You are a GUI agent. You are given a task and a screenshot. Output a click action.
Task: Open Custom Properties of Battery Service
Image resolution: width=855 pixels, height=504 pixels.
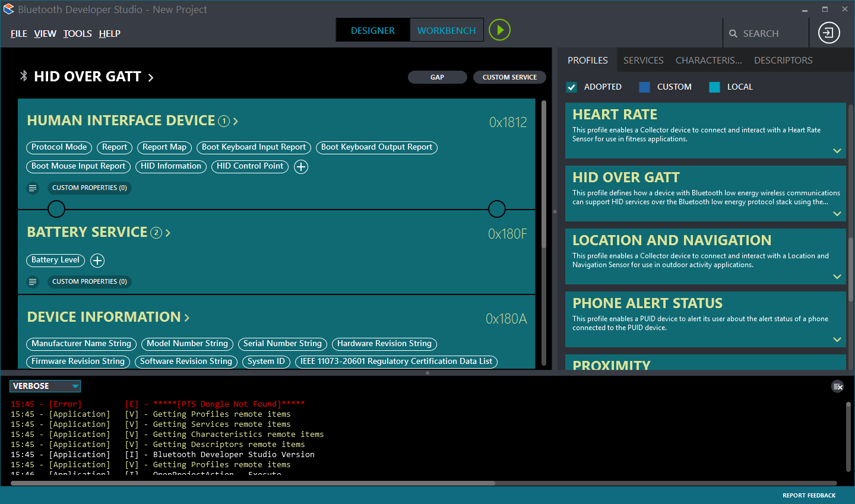90,282
